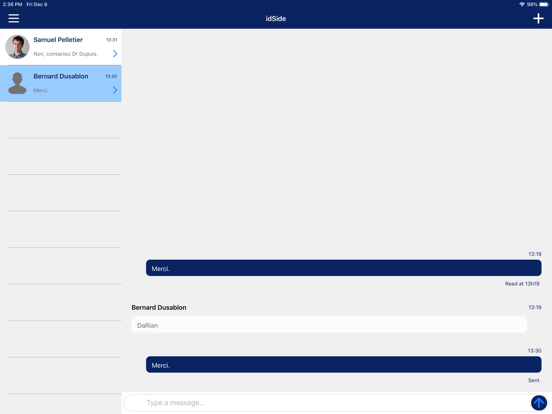Screen dimensions: 552x414
Task: Open Samuel Pelletier's profile photo
Action: coord(17,46)
